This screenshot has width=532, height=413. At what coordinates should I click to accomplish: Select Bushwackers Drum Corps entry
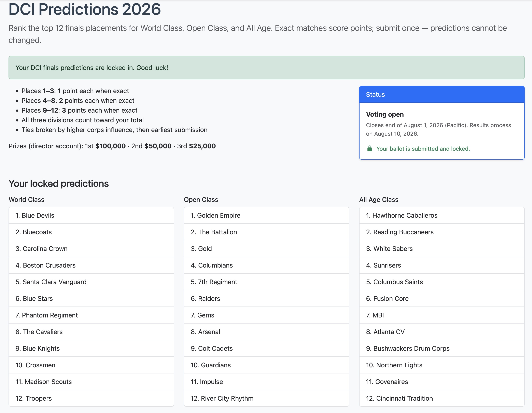pyautogui.click(x=442, y=348)
